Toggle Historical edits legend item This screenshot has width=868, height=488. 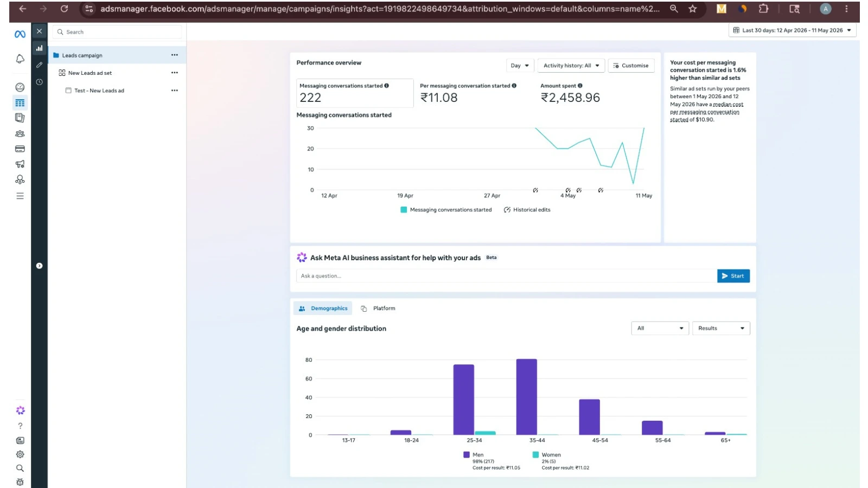527,210
